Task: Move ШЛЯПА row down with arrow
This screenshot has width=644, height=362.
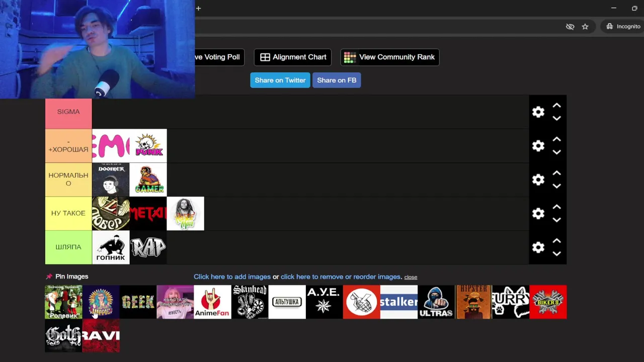Action: click(x=556, y=253)
